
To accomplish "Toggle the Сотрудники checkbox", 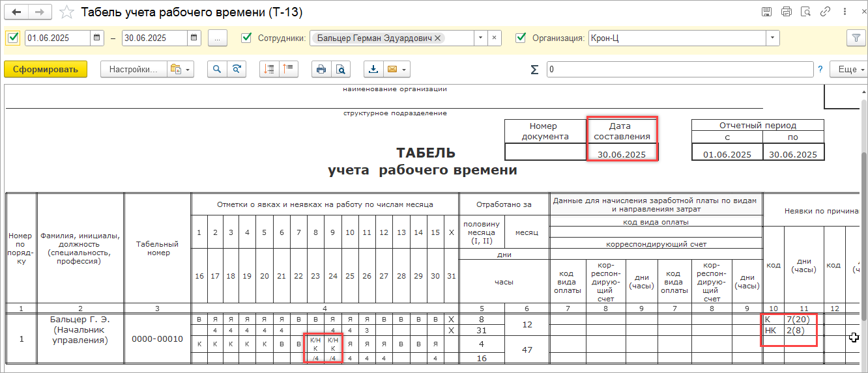I will pyautogui.click(x=246, y=38).
